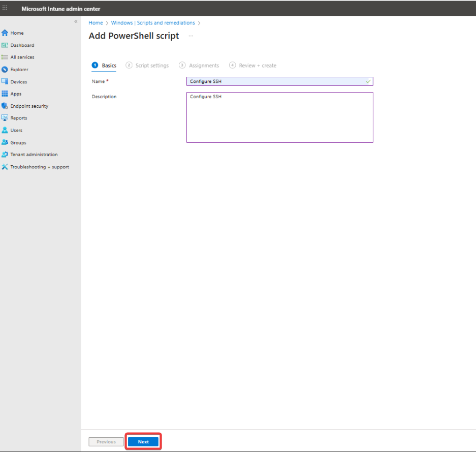Open the app launcher waffle icon

click(5, 8)
